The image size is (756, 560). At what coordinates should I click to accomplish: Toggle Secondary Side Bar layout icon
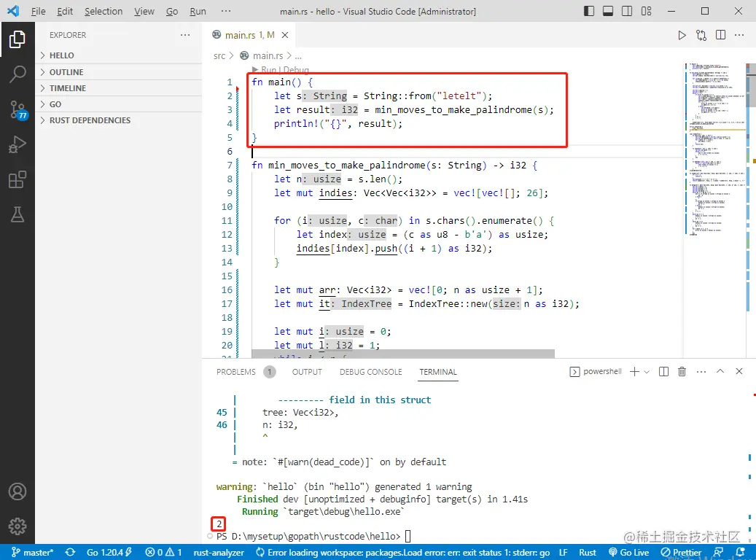(627, 11)
